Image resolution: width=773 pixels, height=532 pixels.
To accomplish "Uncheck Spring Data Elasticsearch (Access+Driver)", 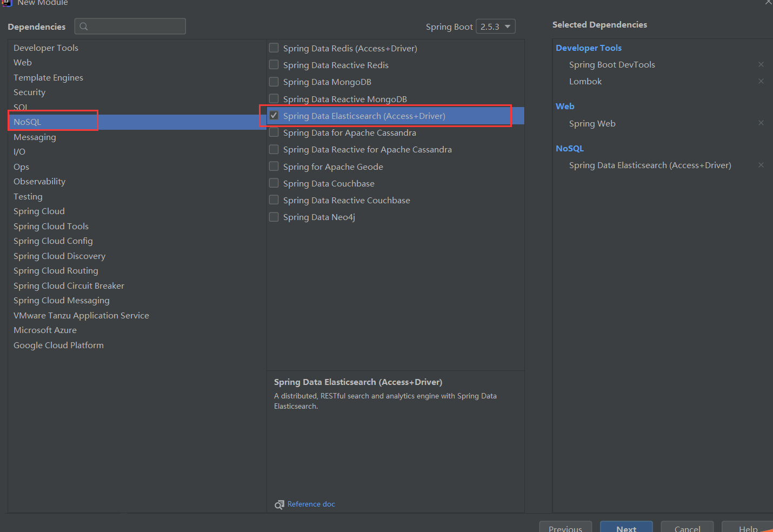I will [274, 115].
